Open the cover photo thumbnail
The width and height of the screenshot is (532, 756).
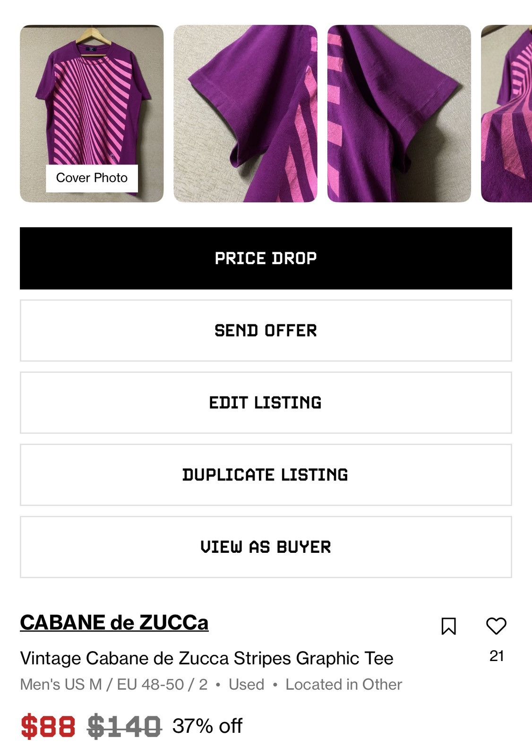point(92,113)
